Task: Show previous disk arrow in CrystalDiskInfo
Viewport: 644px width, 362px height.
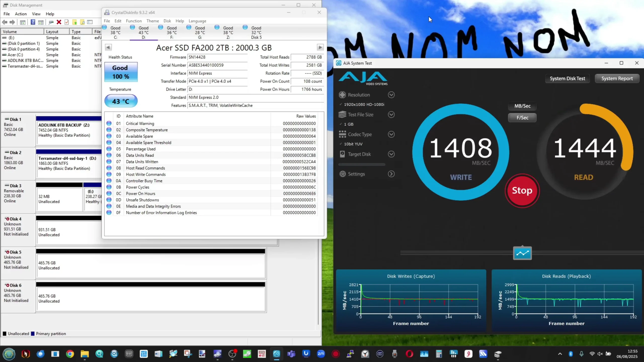Action: [108, 47]
